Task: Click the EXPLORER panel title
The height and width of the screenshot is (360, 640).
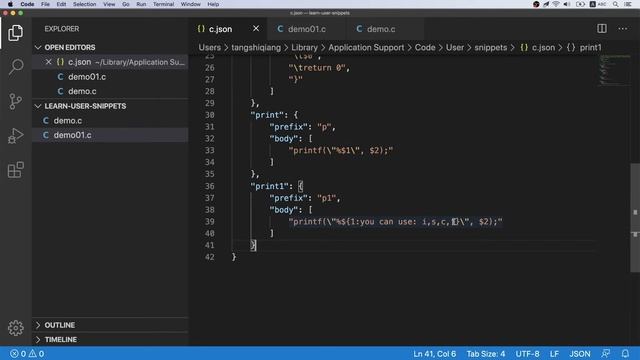Action: click(62, 29)
